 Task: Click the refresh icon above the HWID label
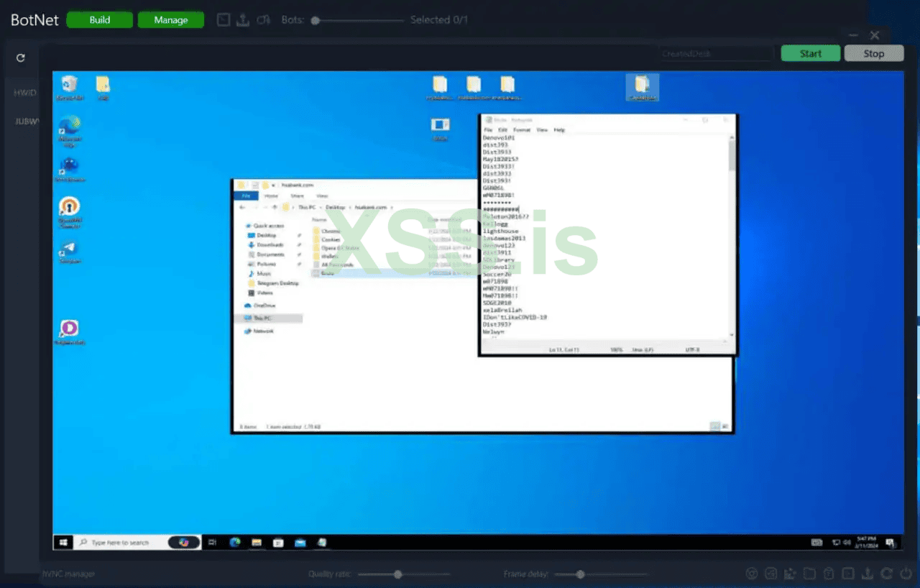point(21,58)
